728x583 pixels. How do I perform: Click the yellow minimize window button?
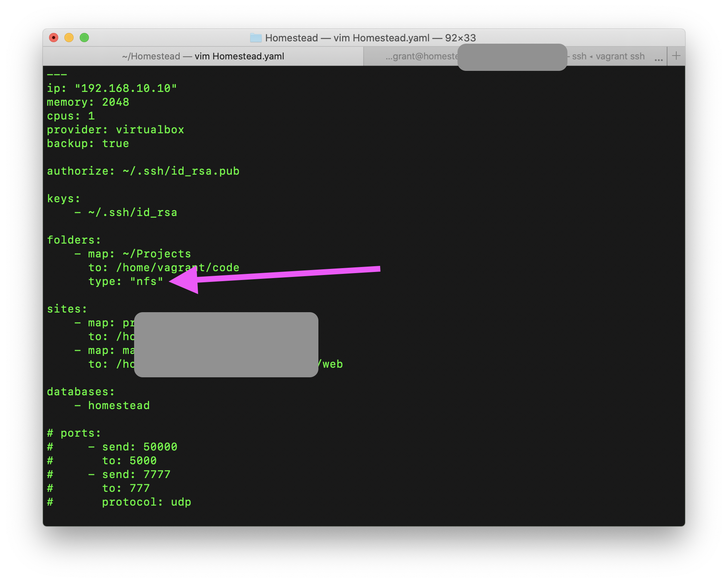[69, 38]
